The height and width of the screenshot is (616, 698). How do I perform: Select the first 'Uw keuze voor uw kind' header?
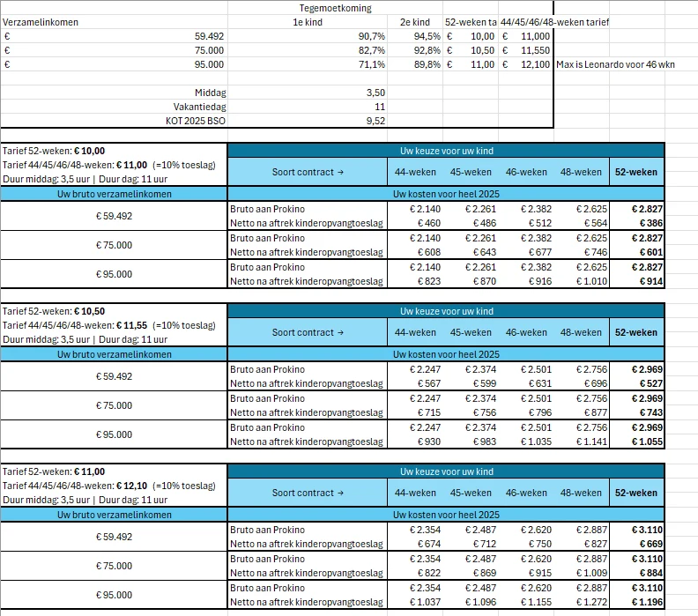tap(446, 151)
